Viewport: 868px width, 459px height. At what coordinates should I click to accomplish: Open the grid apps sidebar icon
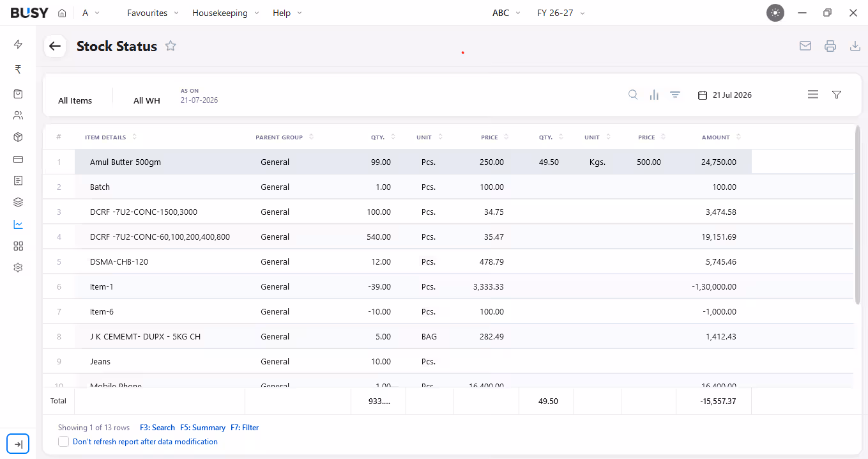pos(18,246)
